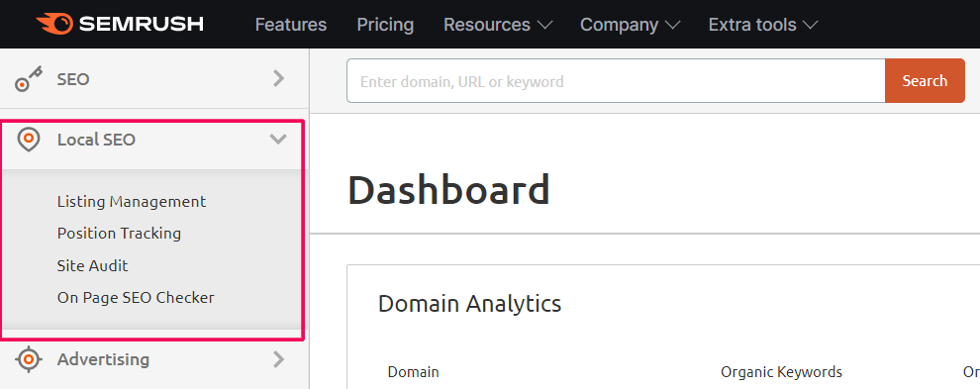Open the Resources dropdown menu
980x389 pixels.
tap(498, 25)
